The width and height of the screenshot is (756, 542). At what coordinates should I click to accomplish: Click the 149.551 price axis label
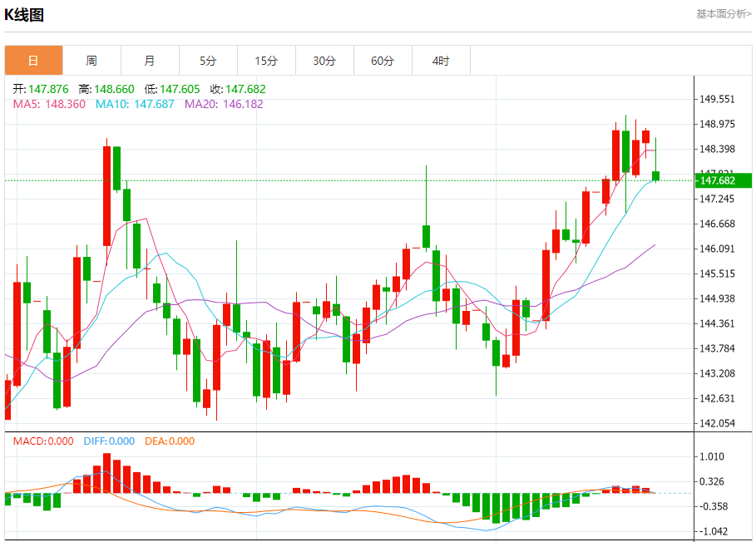tap(717, 99)
